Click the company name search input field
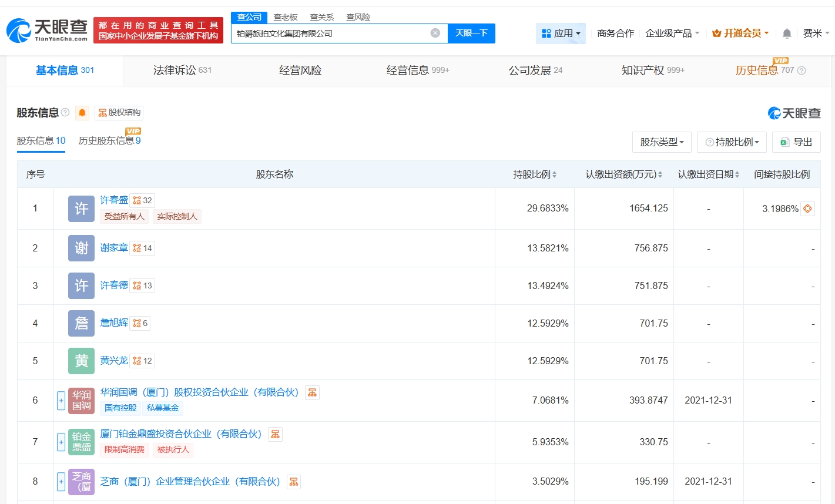 (x=329, y=33)
